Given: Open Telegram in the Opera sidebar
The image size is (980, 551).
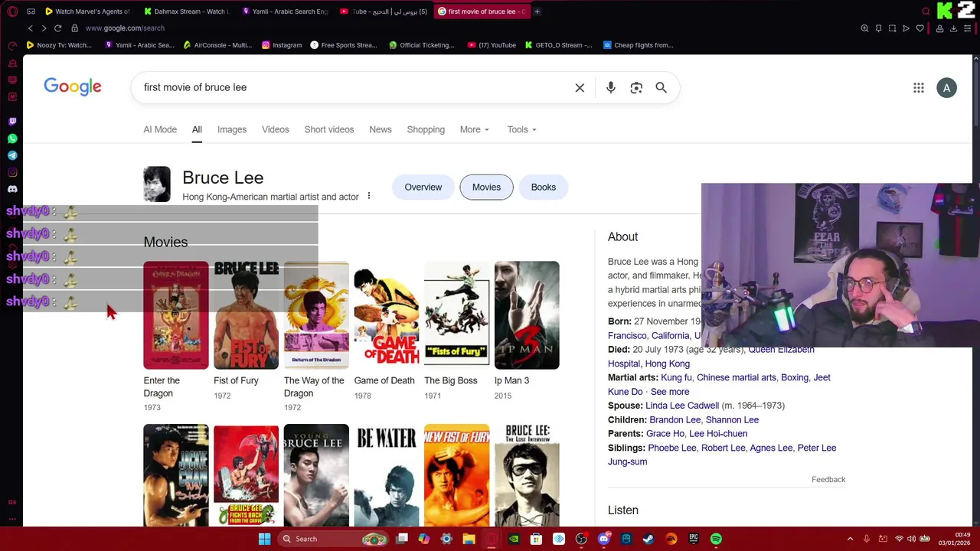Looking at the screenshot, I should point(12,155).
